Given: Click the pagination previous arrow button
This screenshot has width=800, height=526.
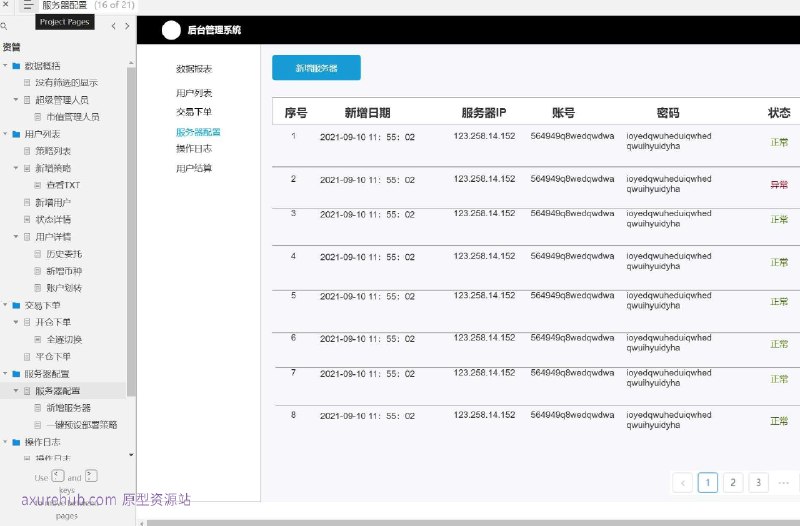Looking at the screenshot, I should tap(683, 483).
